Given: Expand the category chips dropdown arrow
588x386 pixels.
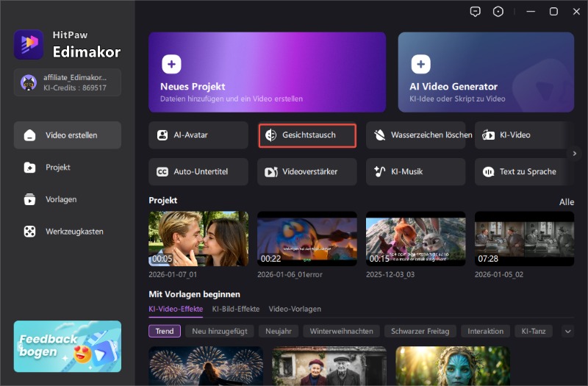Looking at the screenshot, I should [x=567, y=332].
